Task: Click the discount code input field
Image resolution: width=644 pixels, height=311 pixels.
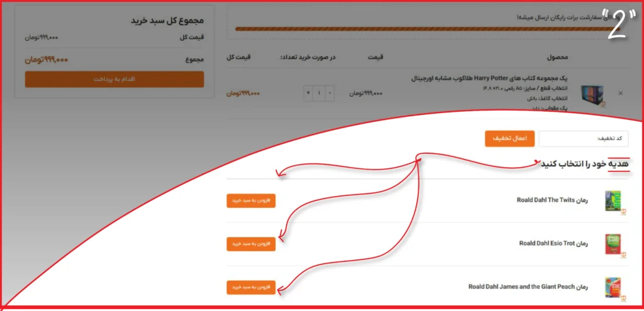Action: point(583,139)
